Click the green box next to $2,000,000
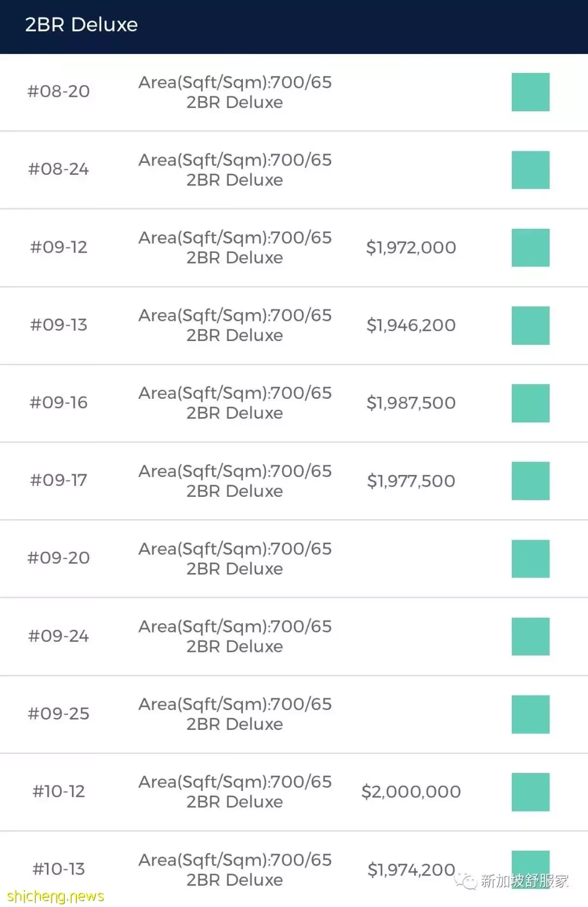588x907 pixels. 530,792
